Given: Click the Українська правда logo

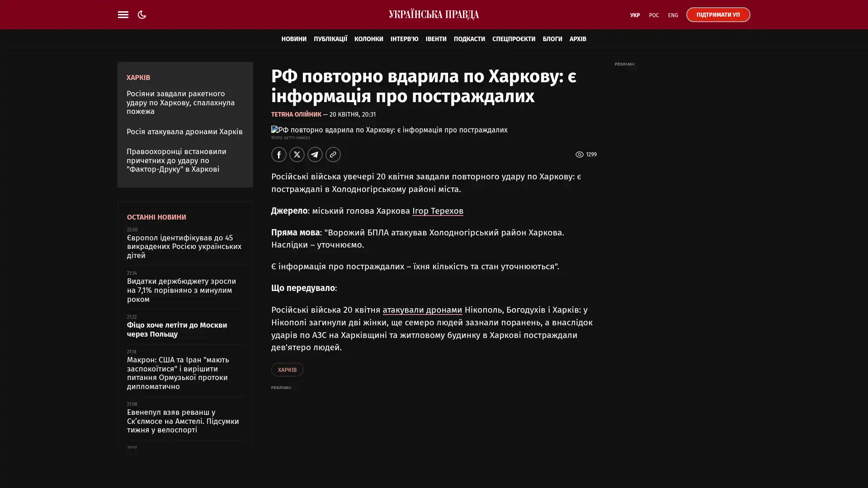Looking at the screenshot, I should pyautogui.click(x=434, y=14).
